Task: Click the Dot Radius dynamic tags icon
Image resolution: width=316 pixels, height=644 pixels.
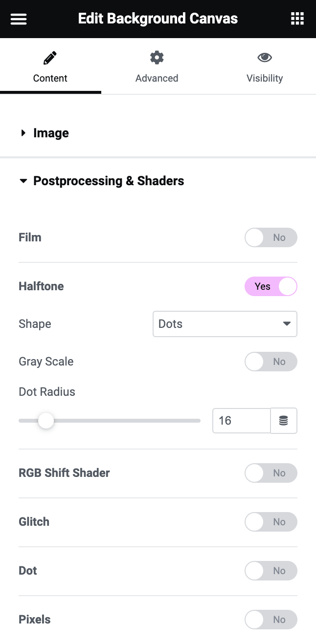Action: pyautogui.click(x=284, y=421)
